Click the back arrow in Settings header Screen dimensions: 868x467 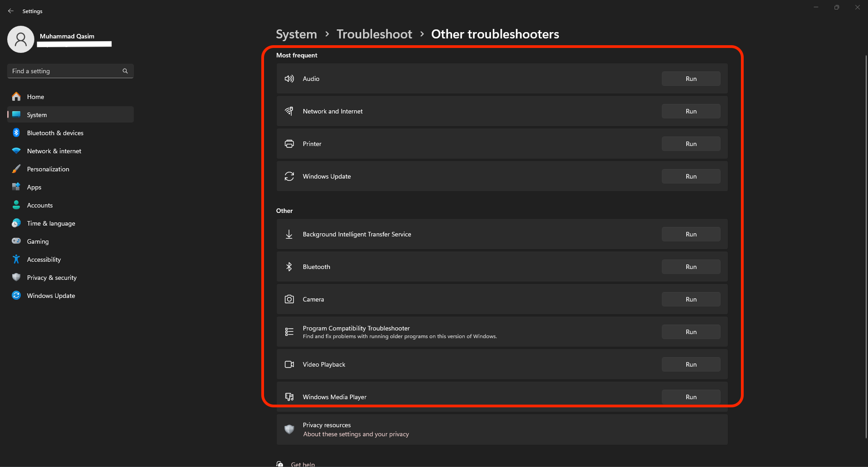coord(11,11)
